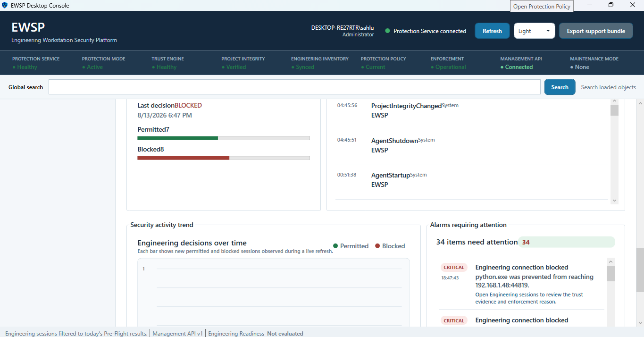Click the Search button
Viewport: 644px width, 337px height.
point(560,87)
